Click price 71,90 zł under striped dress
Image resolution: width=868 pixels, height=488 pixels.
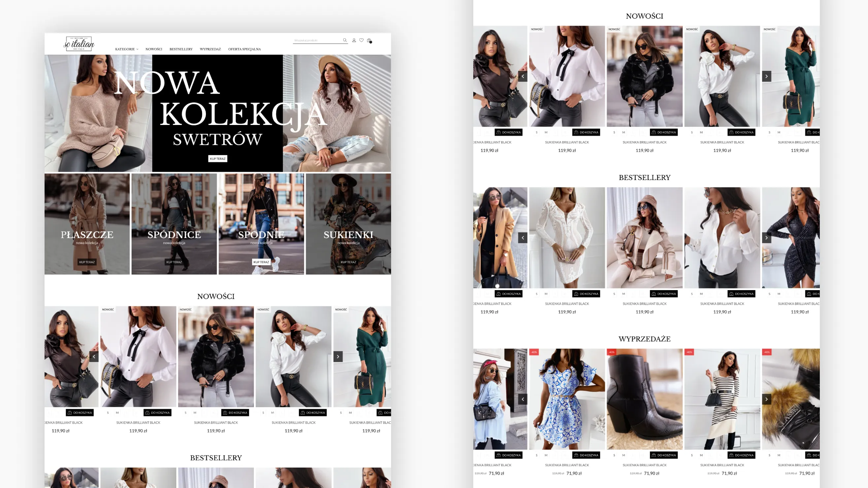click(x=729, y=473)
